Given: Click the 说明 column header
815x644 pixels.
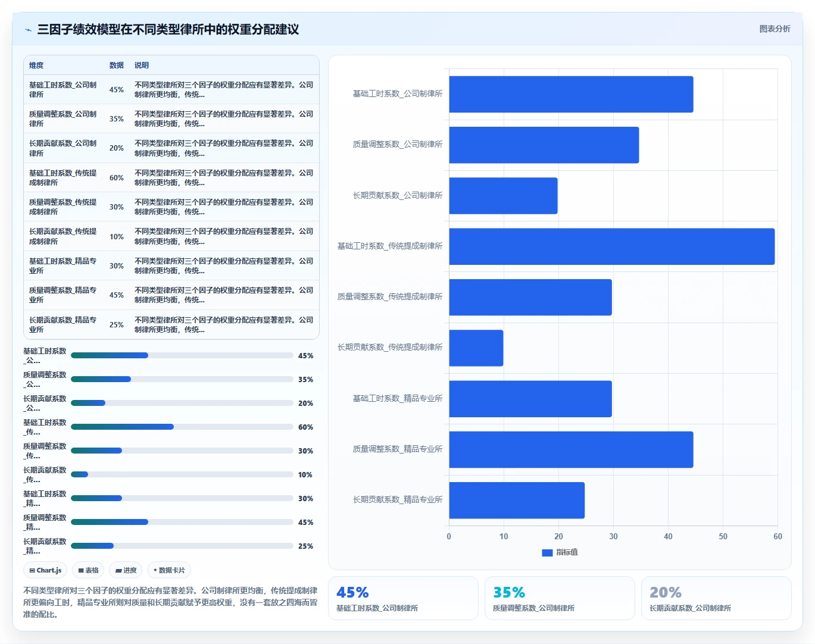Looking at the screenshot, I should click(142, 65).
